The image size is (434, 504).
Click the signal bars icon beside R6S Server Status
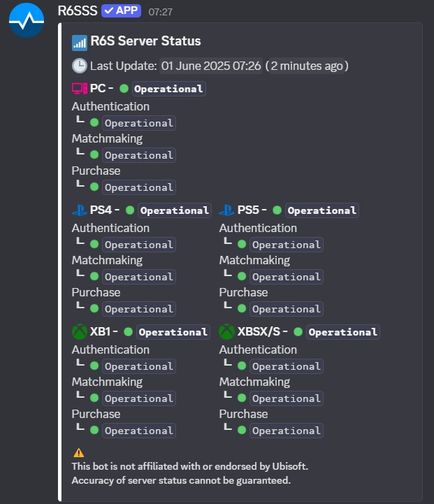(x=79, y=43)
